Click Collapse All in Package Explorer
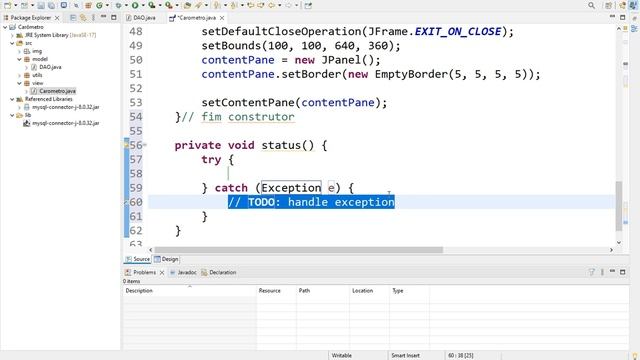640x360 pixels. pos(73,18)
